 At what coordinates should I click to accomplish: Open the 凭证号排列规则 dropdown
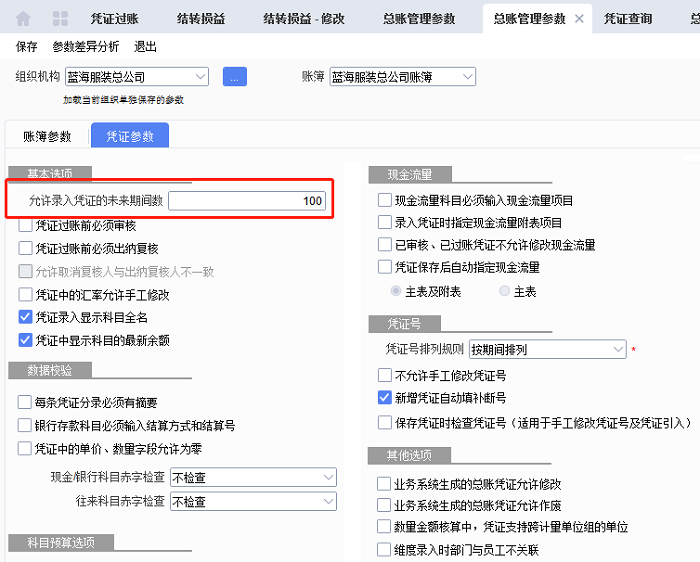coord(617,350)
